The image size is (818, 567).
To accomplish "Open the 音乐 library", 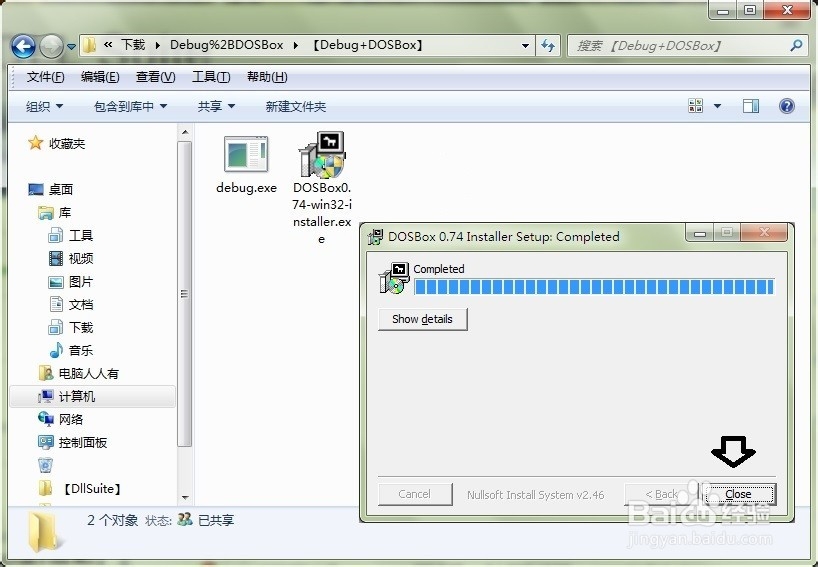I will [80, 351].
